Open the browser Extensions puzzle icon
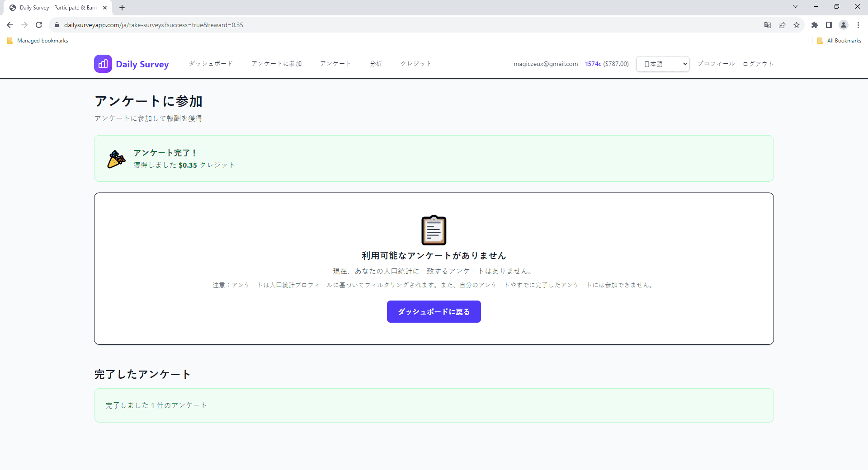This screenshot has width=868, height=470. 815,25
